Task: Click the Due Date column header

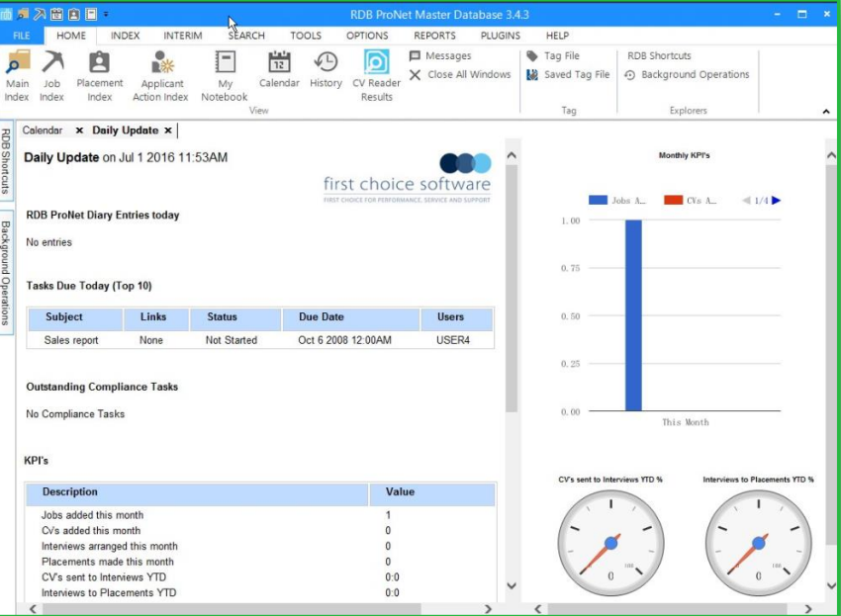Action: 351,317
